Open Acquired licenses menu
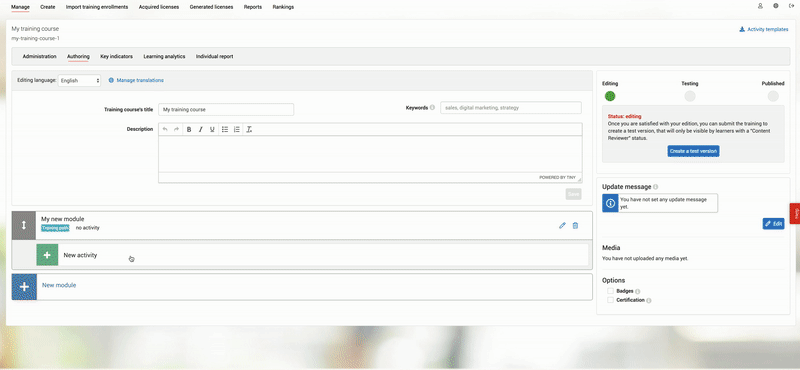Image resolution: width=800 pixels, height=370 pixels. point(159,7)
